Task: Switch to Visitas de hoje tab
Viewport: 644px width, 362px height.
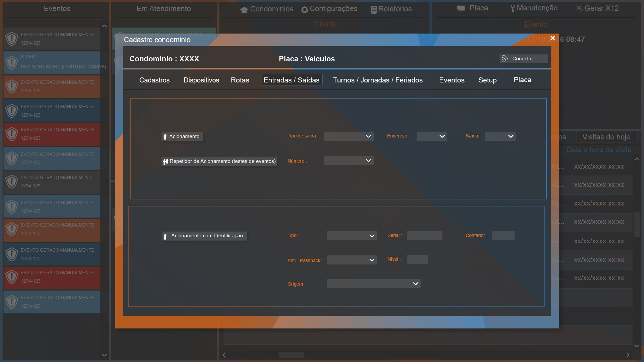Action: 606,137
